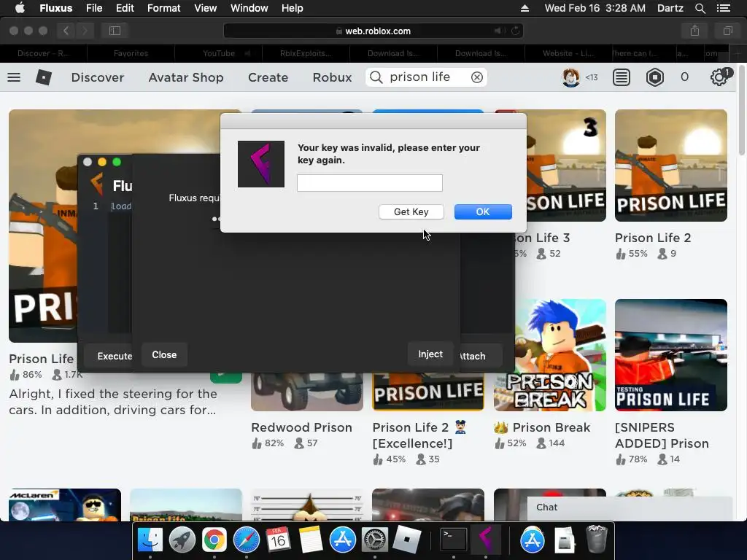The width and height of the screenshot is (747, 560).
Task: Open Notification Center list icon
Action: (x=723, y=8)
